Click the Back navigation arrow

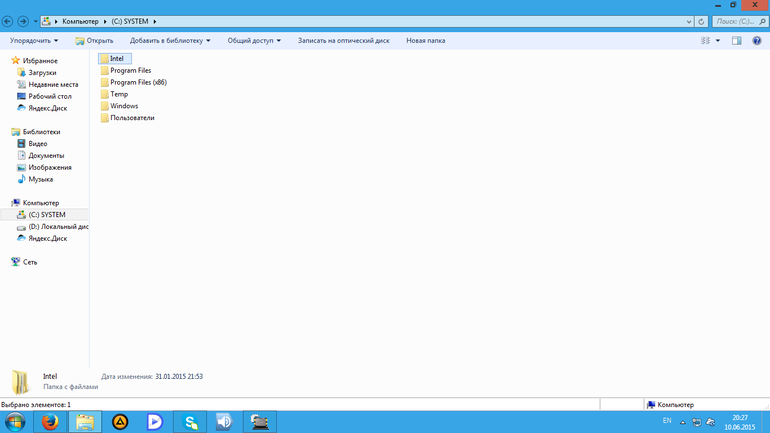point(8,21)
